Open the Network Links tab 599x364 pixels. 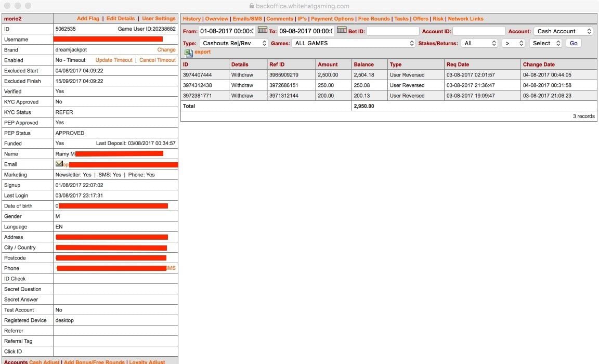pyautogui.click(x=465, y=19)
